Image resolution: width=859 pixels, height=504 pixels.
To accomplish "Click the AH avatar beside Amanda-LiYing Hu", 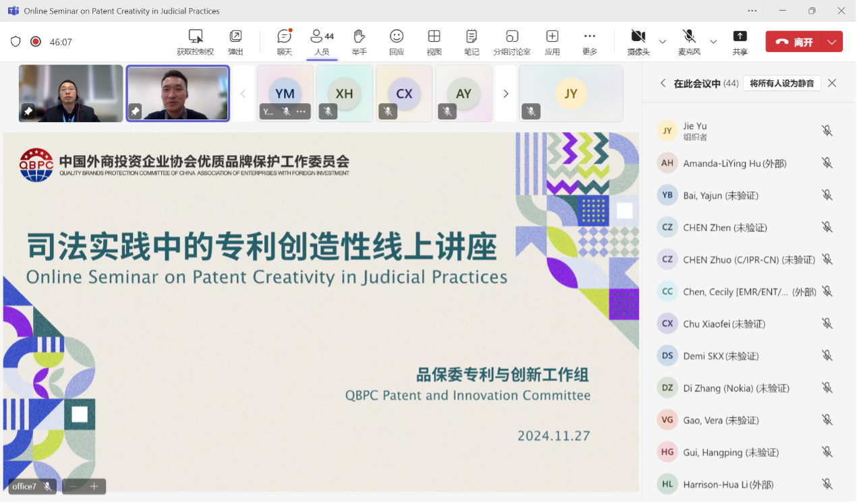I will (668, 163).
